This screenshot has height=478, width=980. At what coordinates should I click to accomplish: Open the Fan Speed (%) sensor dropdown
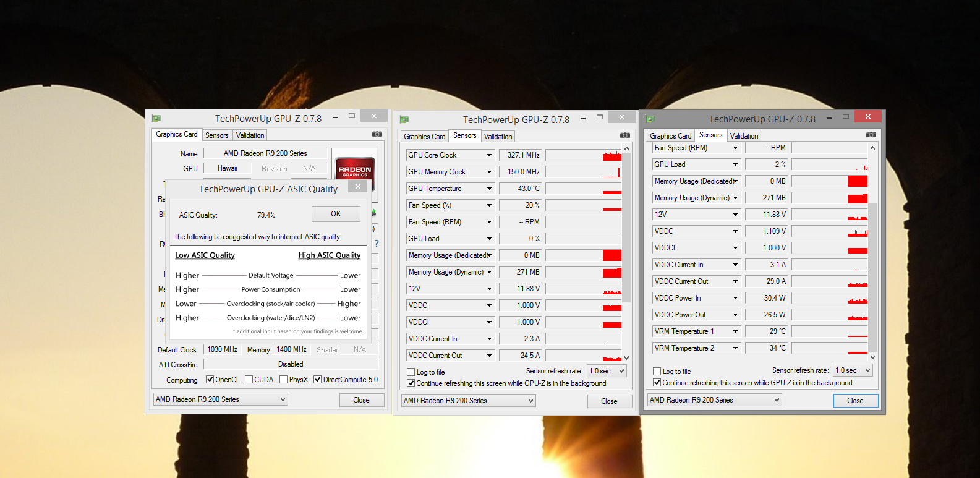click(489, 205)
